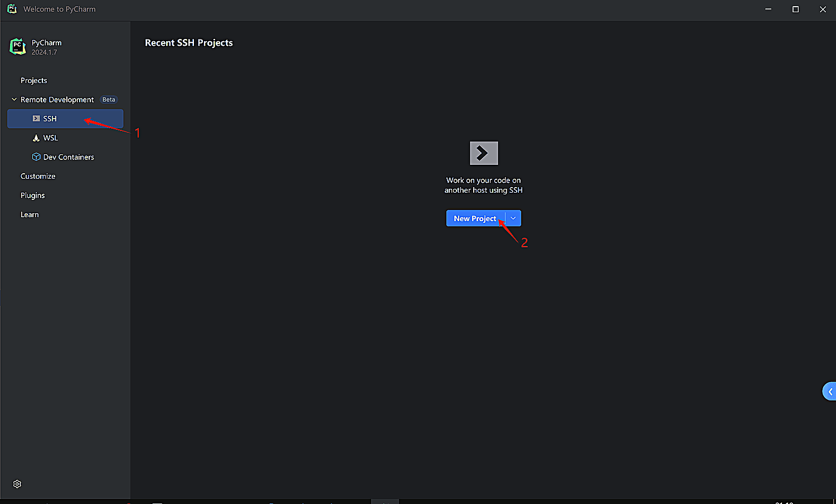
Task: Click the PyCharm logo in the sidebar
Action: coord(17,47)
